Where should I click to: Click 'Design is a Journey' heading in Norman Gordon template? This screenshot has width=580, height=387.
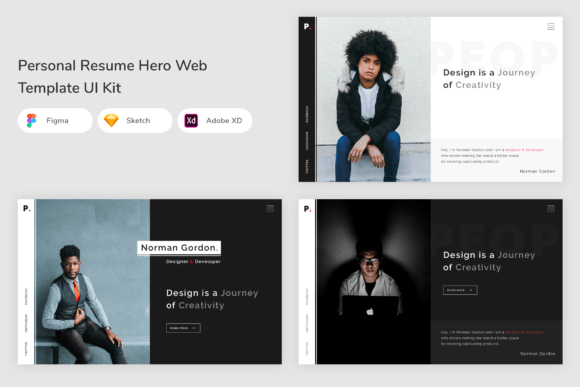click(x=212, y=293)
